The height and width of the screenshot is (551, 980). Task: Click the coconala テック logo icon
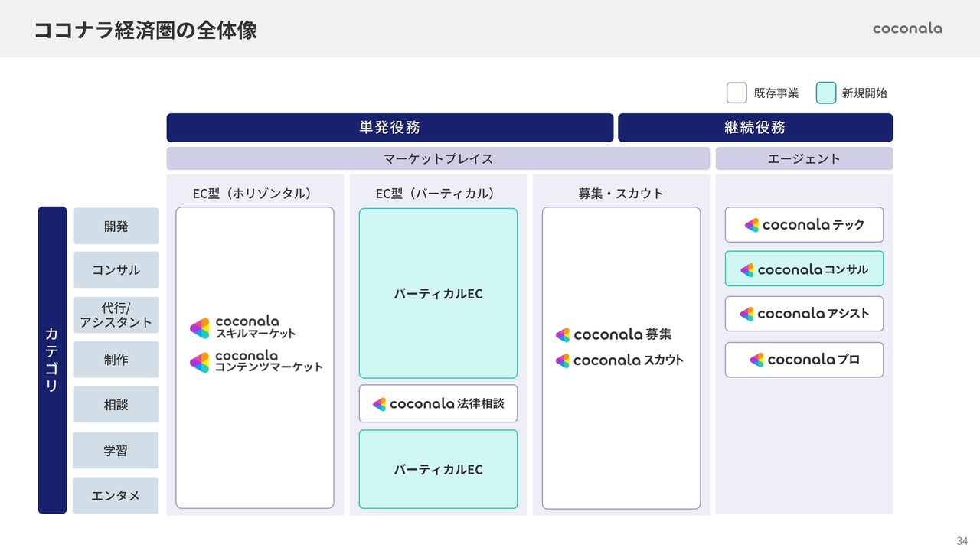752,225
